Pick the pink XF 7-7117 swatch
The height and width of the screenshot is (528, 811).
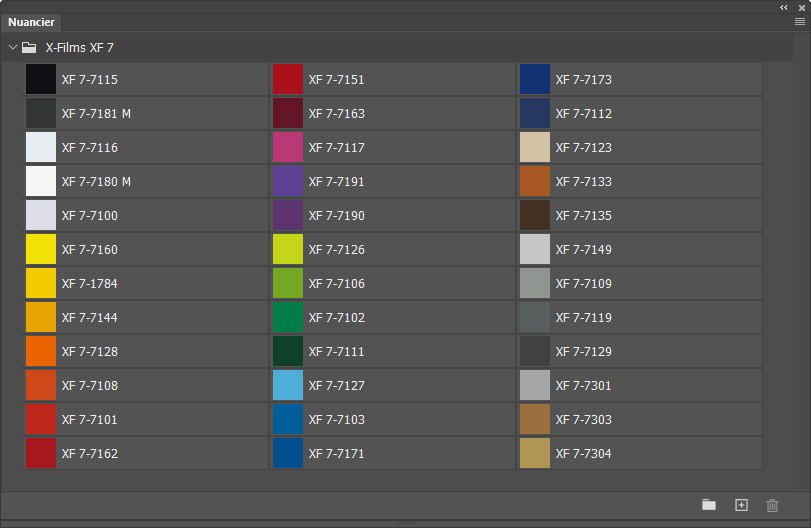pos(288,147)
